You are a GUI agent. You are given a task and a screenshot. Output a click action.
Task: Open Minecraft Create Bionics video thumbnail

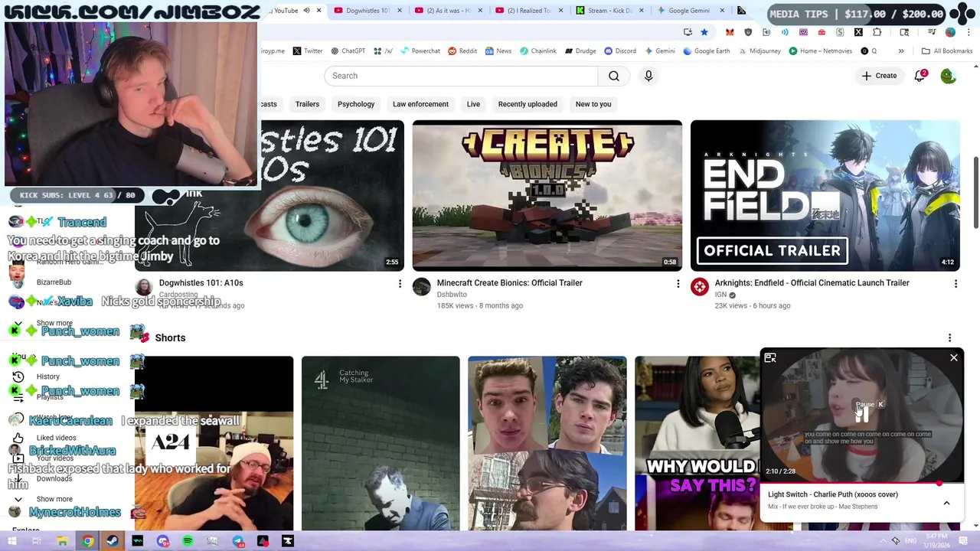click(x=547, y=195)
